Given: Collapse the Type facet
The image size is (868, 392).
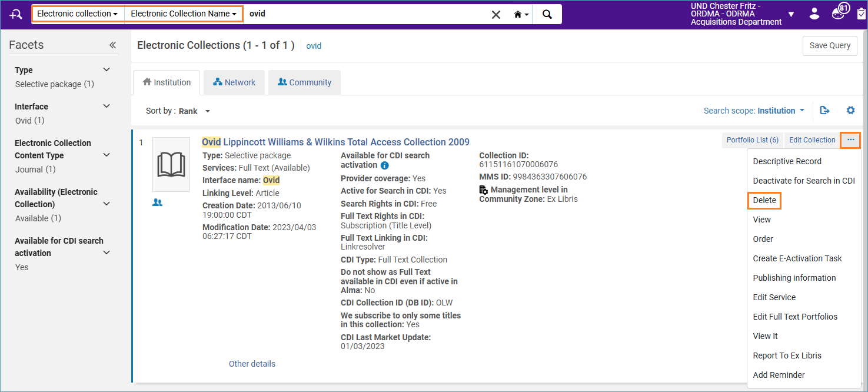Looking at the screenshot, I should [107, 69].
